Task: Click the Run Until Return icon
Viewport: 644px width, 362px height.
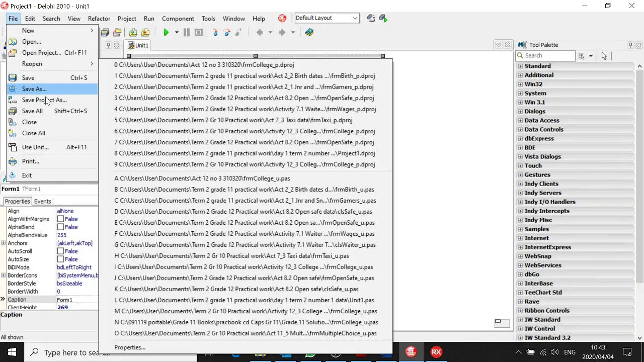Action: coord(238,32)
